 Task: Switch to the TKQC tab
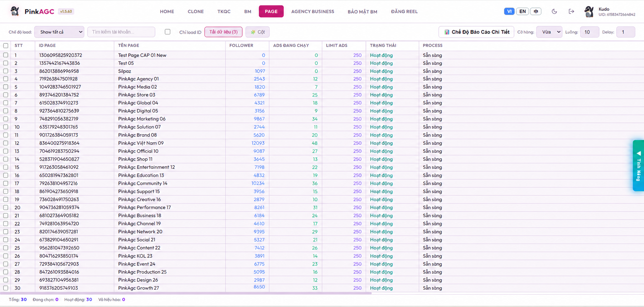tap(224, 11)
